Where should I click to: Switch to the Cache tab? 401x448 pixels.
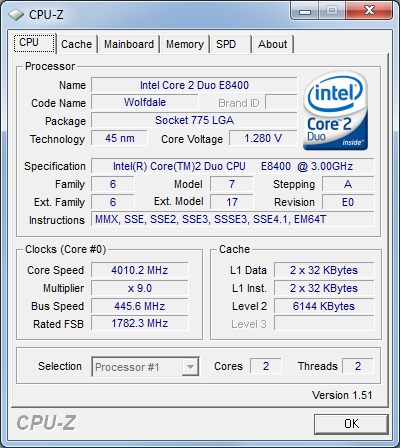(76, 44)
